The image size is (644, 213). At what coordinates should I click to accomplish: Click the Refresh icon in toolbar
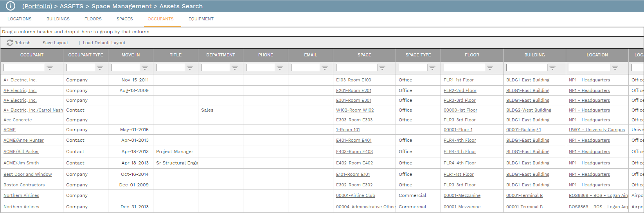point(10,43)
